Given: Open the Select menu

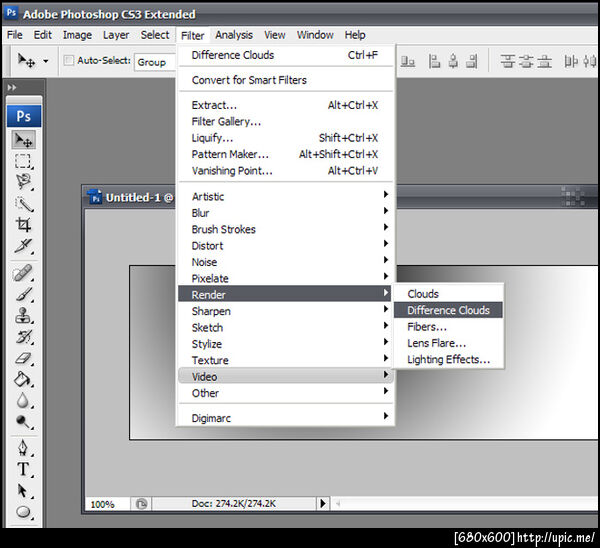Looking at the screenshot, I should pyautogui.click(x=155, y=35).
